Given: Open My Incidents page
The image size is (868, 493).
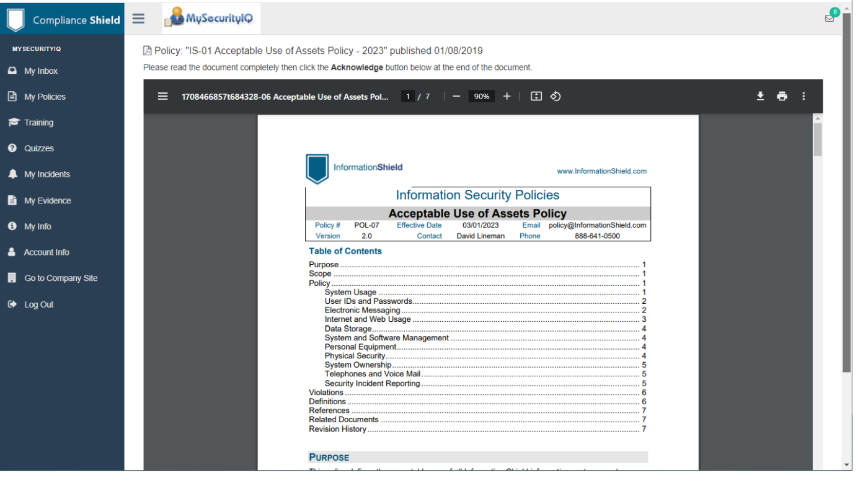Looking at the screenshot, I should click(x=47, y=174).
